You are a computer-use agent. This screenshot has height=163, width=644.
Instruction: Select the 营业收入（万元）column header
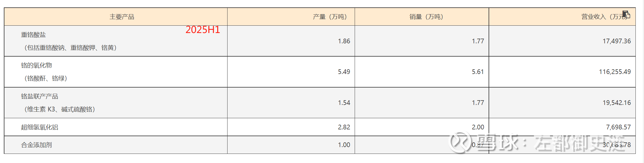click(x=605, y=17)
